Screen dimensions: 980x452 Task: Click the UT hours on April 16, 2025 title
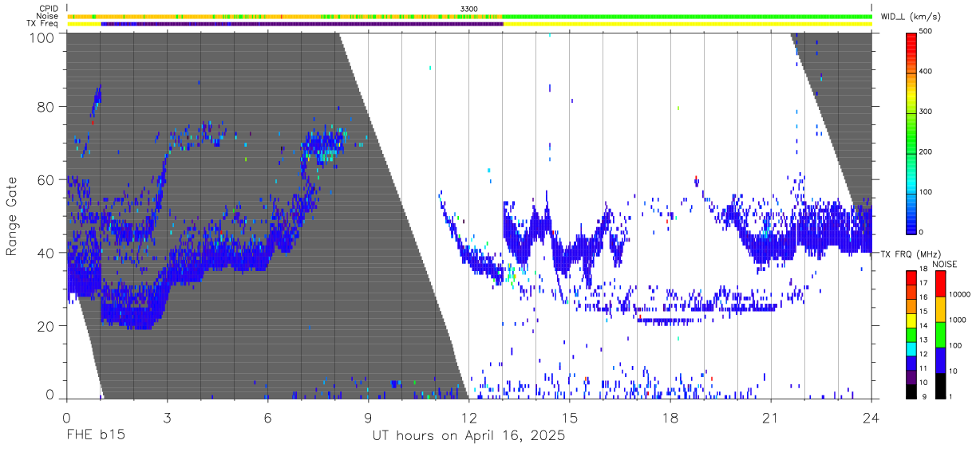click(x=468, y=435)
